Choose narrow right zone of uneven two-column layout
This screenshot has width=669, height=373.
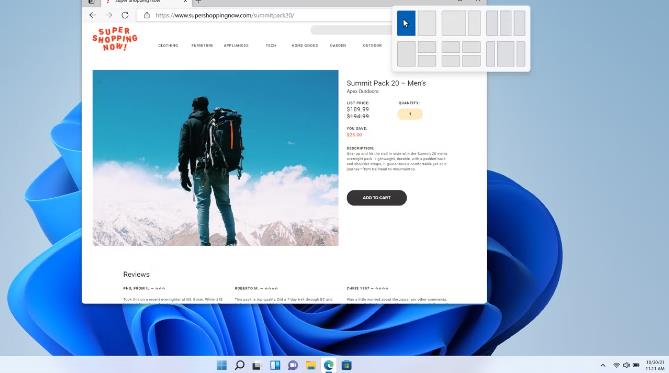click(474, 23)
